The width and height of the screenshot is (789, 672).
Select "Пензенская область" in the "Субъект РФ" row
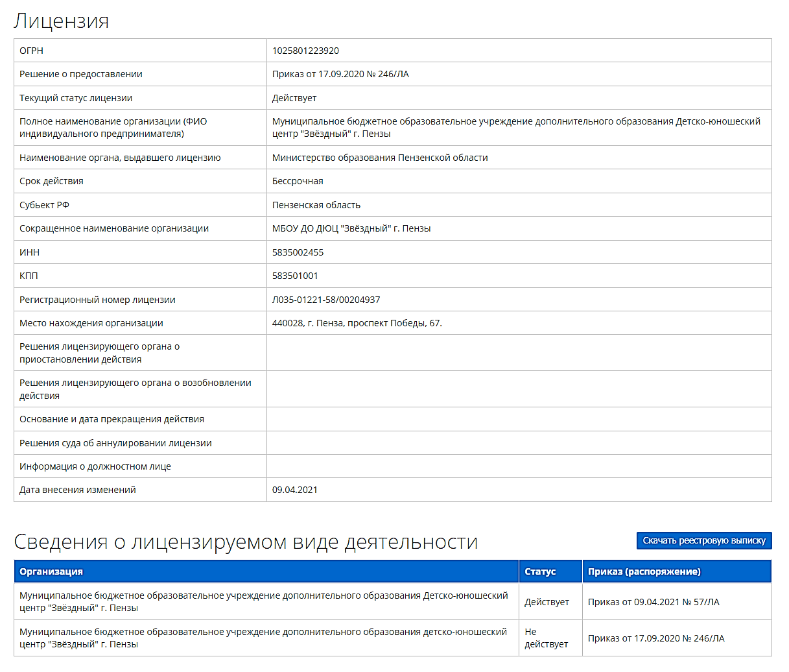(316, 205)
